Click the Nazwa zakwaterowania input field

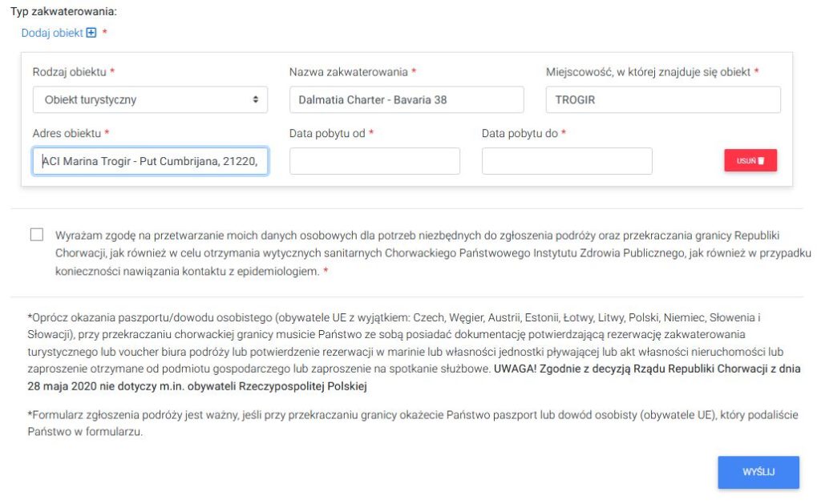point(406,99)
